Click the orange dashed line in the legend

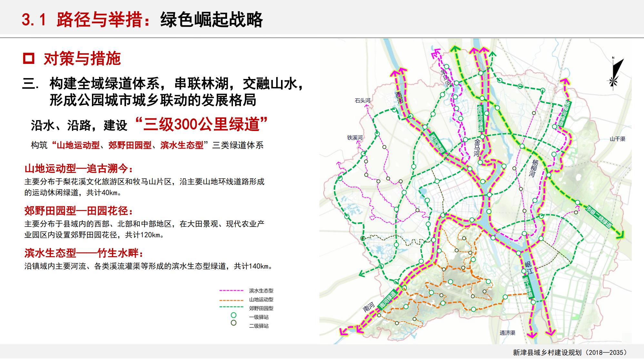coord(231,300)
